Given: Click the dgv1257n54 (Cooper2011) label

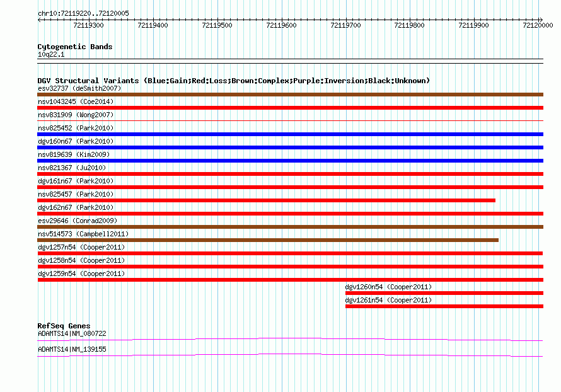Looking at the screenshot, I should (x=81, y=247).
